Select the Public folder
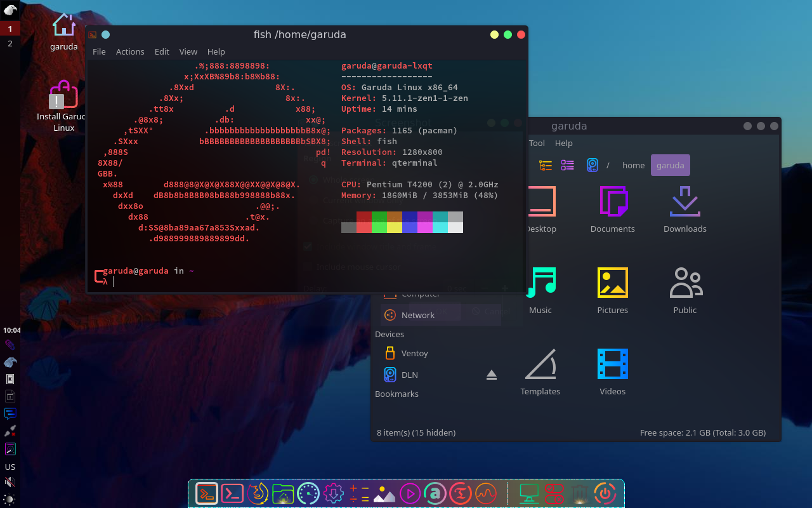This screenshot has width=812, height=508. pos(685,291)
